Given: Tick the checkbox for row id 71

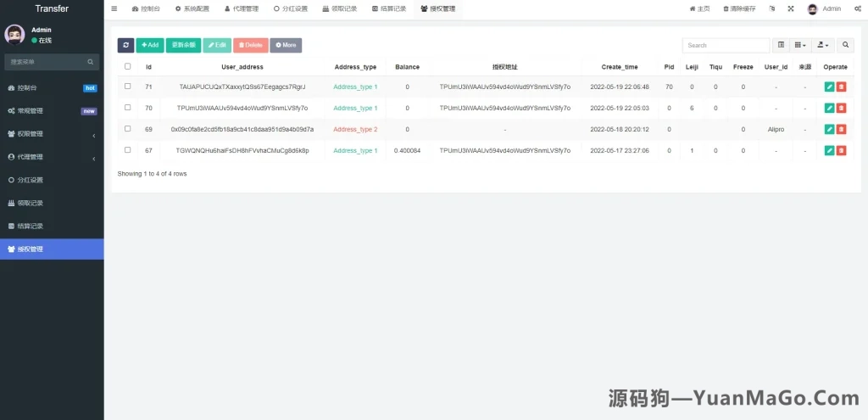Looking at the screenshot, I should click(127, 86).
